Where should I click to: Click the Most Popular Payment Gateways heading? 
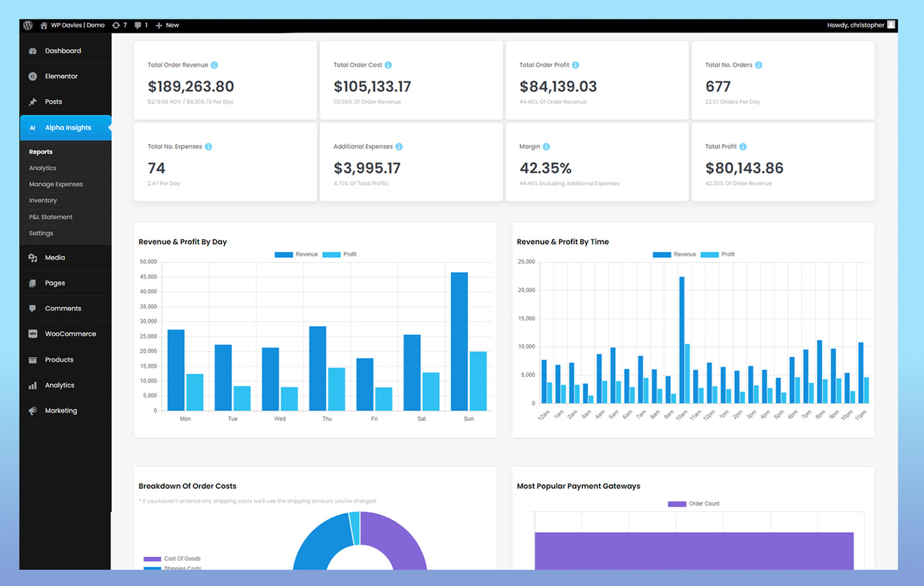579,486
